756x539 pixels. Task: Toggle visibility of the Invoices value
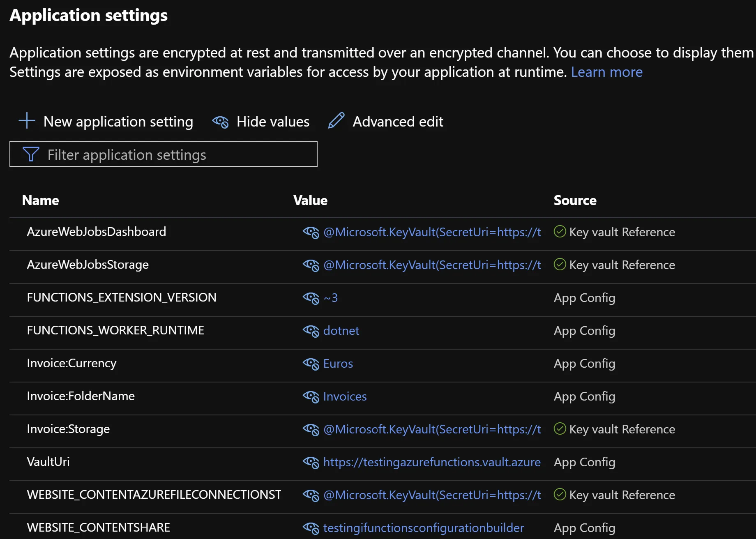(x=311, y=397)
